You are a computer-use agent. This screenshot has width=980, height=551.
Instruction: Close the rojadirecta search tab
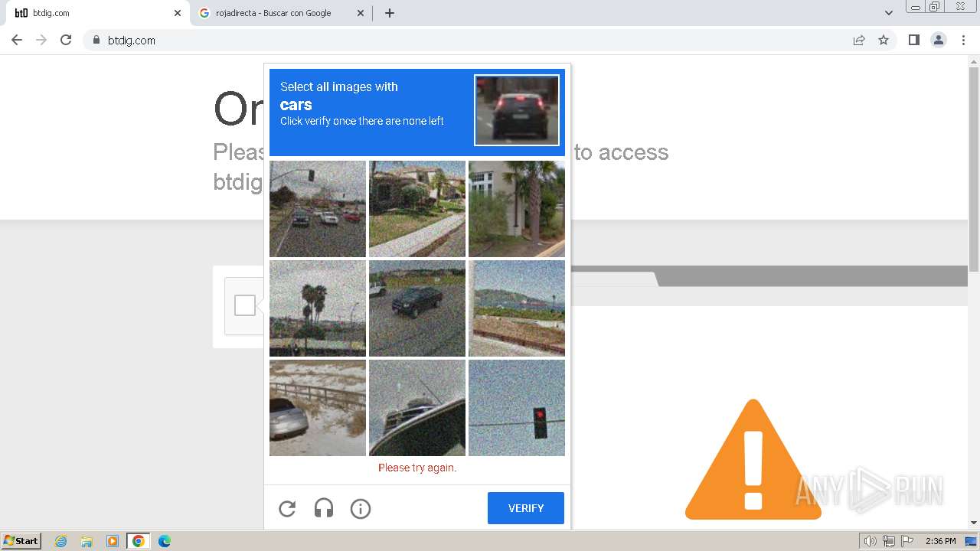(361, 13)
